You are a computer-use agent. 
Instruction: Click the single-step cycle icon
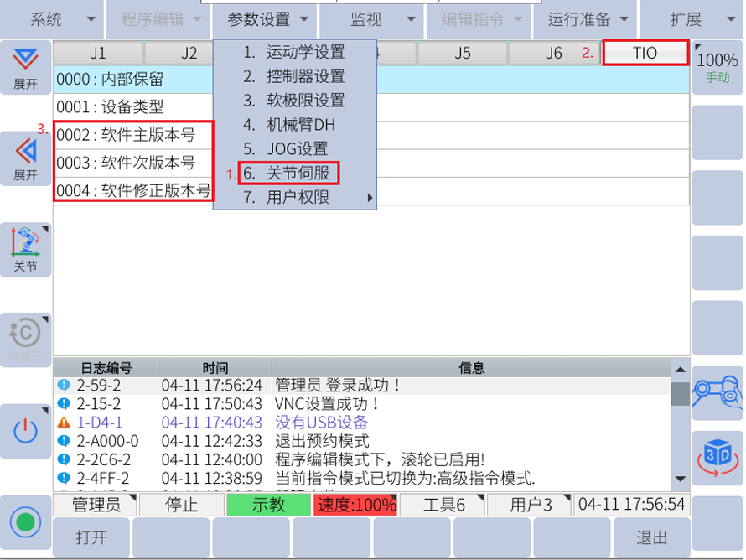25,340
